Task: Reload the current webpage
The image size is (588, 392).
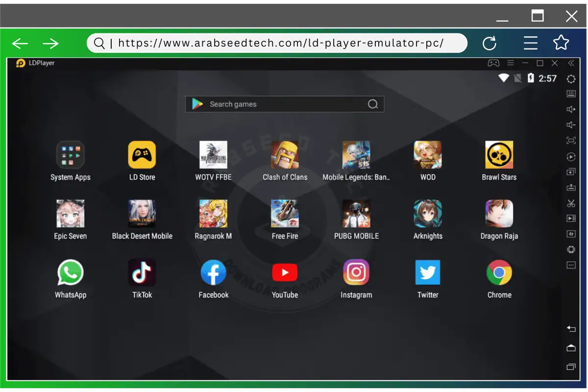Action: click(x=490, y=43)
